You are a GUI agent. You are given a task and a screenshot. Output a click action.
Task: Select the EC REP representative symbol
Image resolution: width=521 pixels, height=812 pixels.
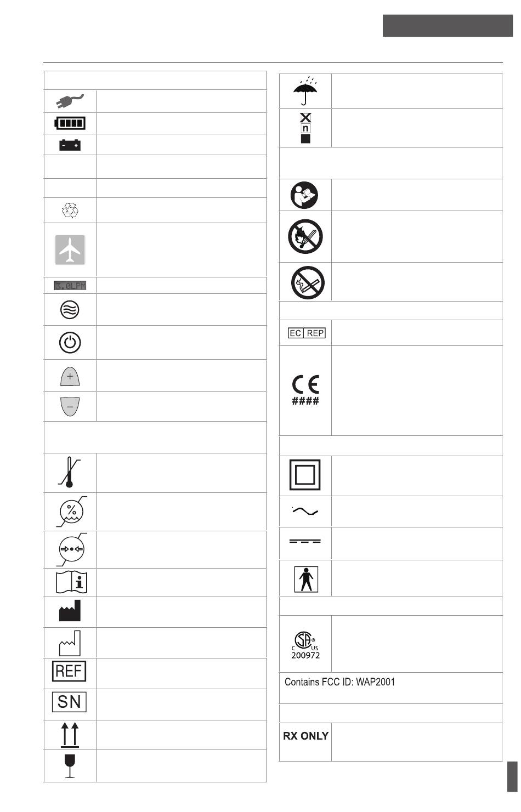[x=307, y=333]
